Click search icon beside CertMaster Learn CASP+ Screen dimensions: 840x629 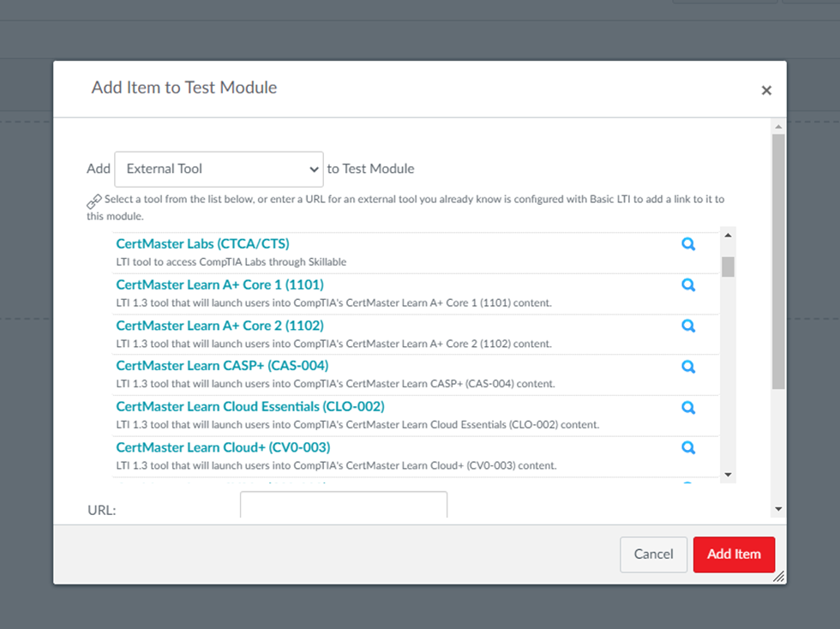click(687, 367)
